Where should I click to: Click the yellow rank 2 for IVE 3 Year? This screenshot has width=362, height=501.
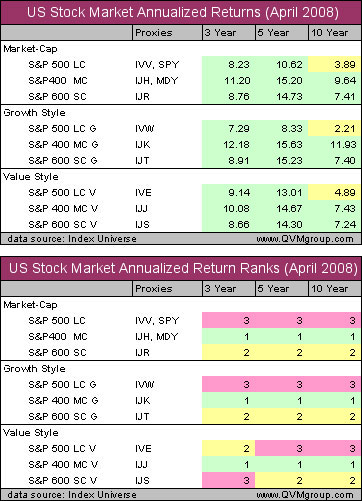coord(229,448)
